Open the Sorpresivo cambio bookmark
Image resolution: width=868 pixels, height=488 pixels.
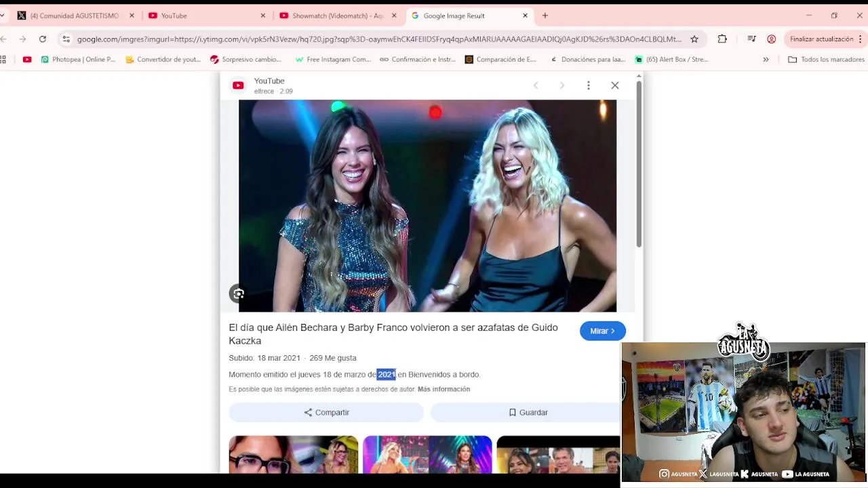(x=245, y=60)
